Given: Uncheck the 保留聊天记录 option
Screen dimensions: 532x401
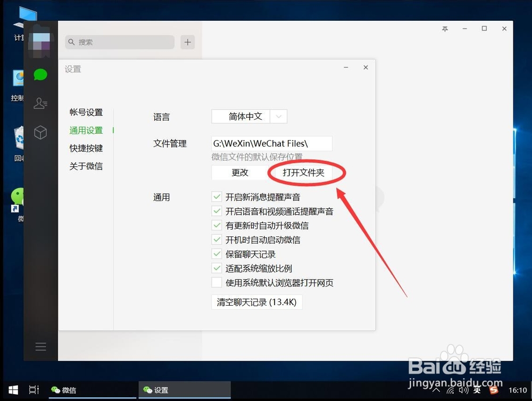Looking at the screenshot, I should 217,254.
